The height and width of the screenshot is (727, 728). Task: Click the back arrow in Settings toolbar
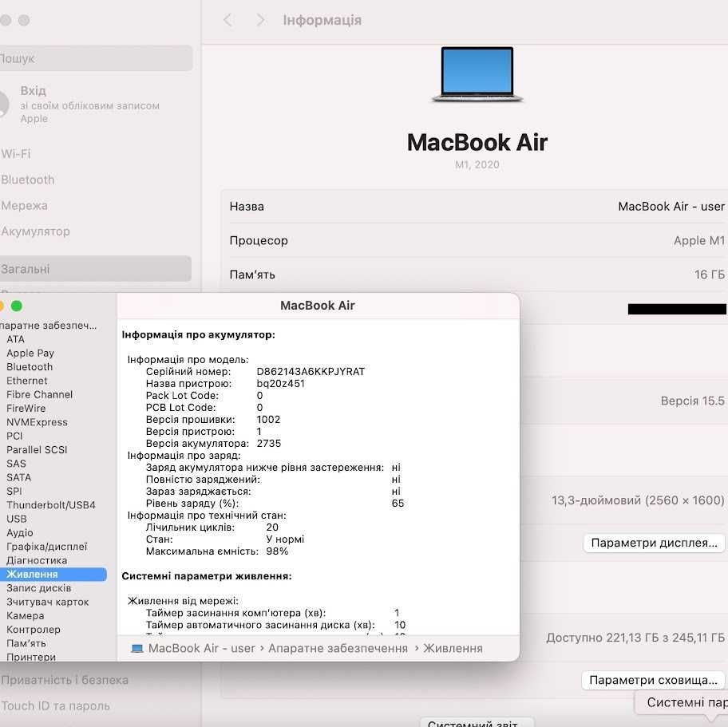click(x=227, y=20)
